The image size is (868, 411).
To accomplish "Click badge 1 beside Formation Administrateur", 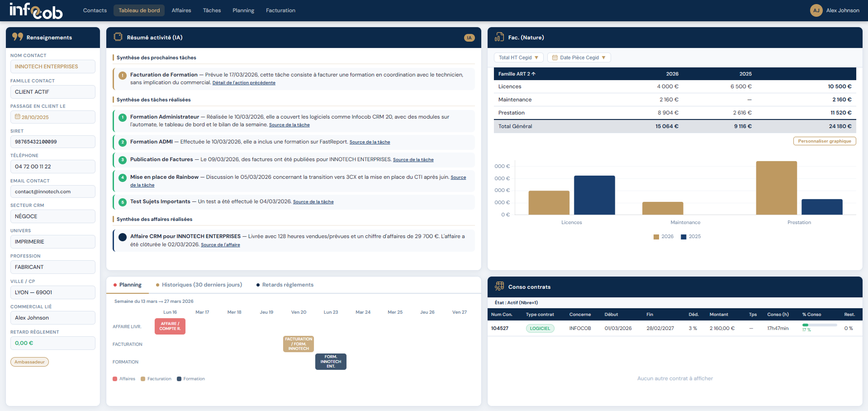I will (123, 118).
